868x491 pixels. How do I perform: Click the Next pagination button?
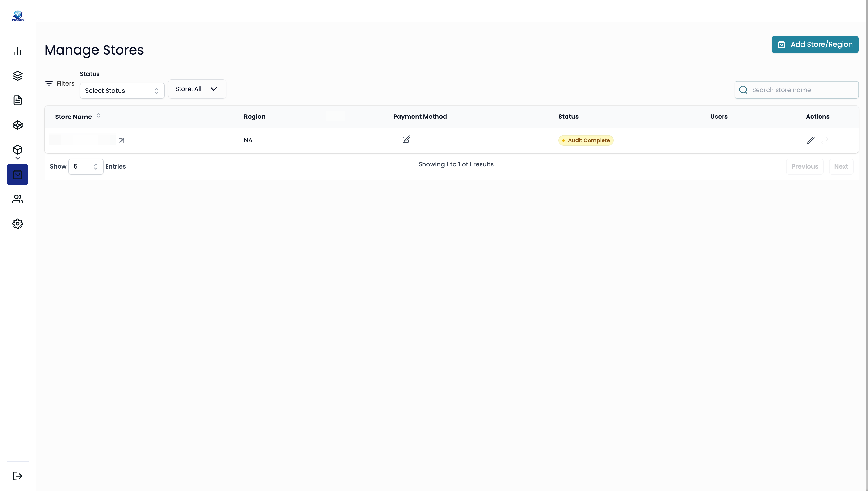point(841,167)
